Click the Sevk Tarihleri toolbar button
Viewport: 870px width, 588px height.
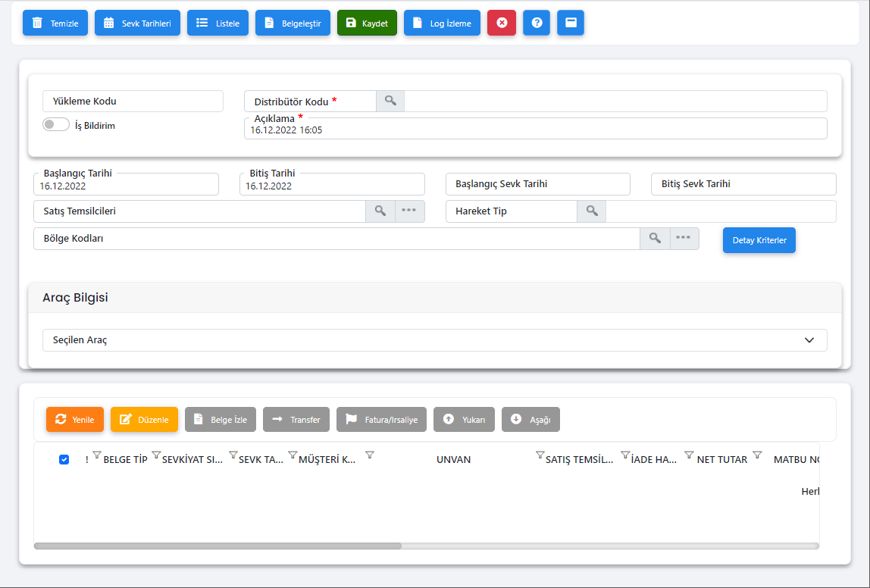click(x=138, y=23)
